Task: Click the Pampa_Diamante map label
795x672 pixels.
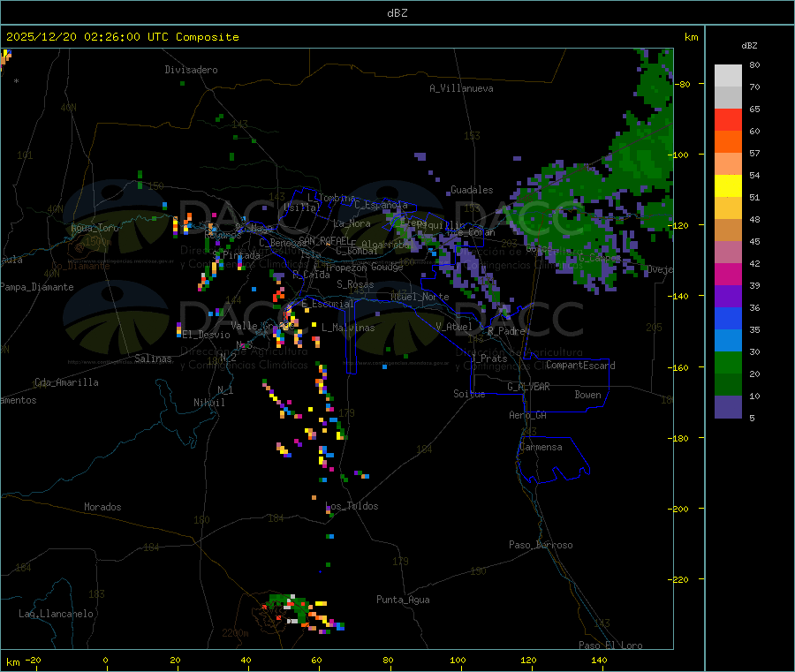Action: pos(36,287)
